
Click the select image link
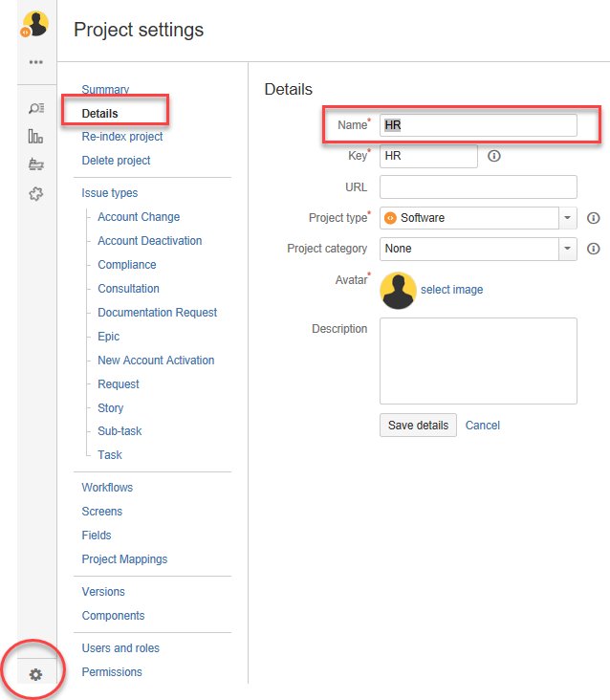451,290
